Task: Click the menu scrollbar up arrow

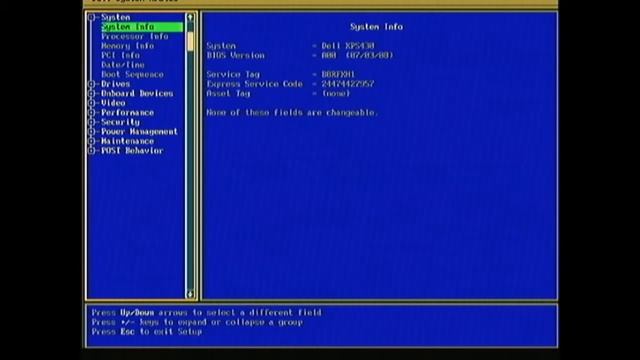Action: pyautogui.click(x=190, y=17)
